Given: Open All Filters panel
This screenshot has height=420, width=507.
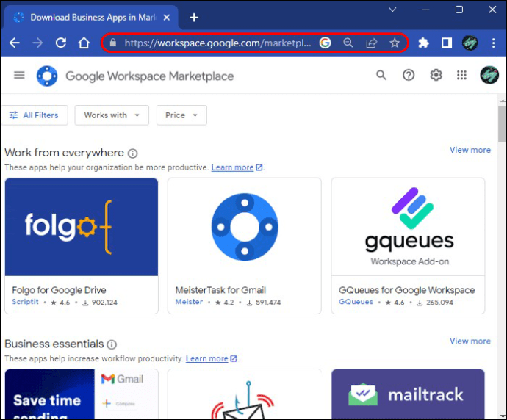Looking at the screenshot, I should [35, 115].
